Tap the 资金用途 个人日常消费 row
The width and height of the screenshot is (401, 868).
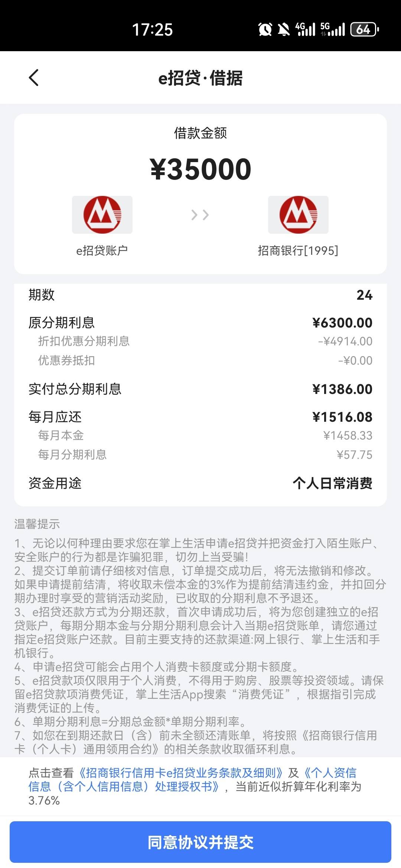200,483
